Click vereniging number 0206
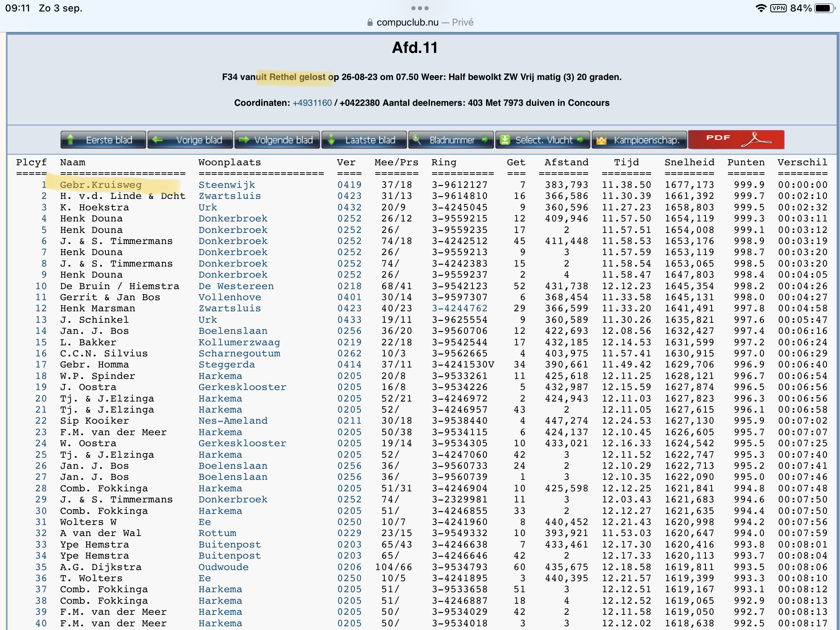The image size is (840, 630). coord(349,567)
